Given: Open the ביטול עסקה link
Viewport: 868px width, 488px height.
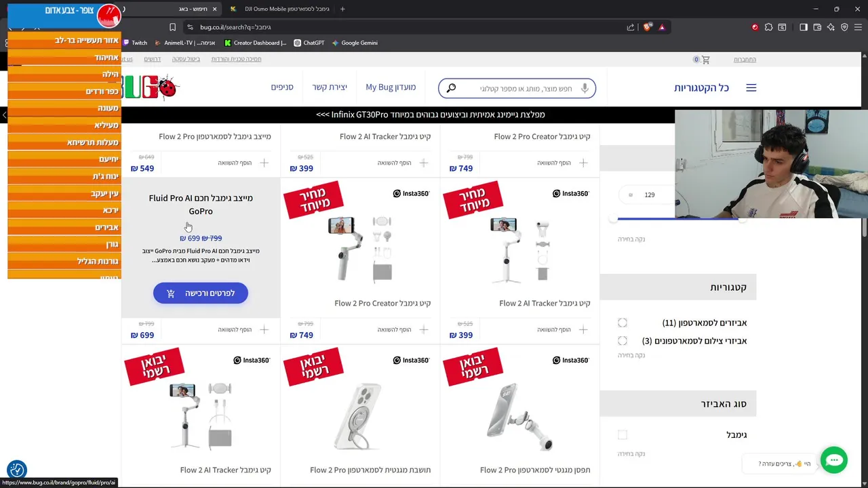Looking at the screenshot, I should click(186, 59).
